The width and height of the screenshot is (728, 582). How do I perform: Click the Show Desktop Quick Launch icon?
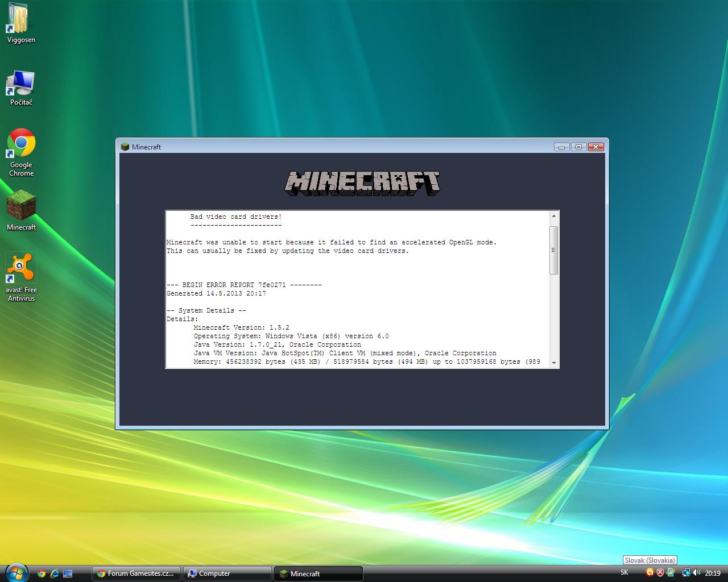coord(68,573)
